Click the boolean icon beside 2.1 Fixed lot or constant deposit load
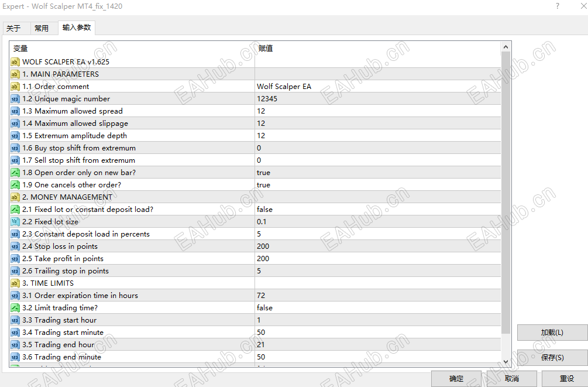The image size is (588, 387). click(15, 210)
